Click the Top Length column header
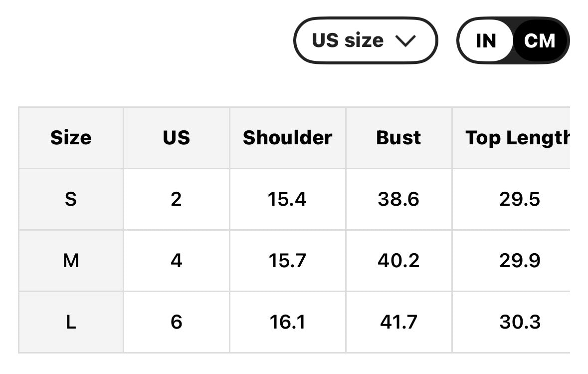 pyautogui.click(x=517, y=138)
